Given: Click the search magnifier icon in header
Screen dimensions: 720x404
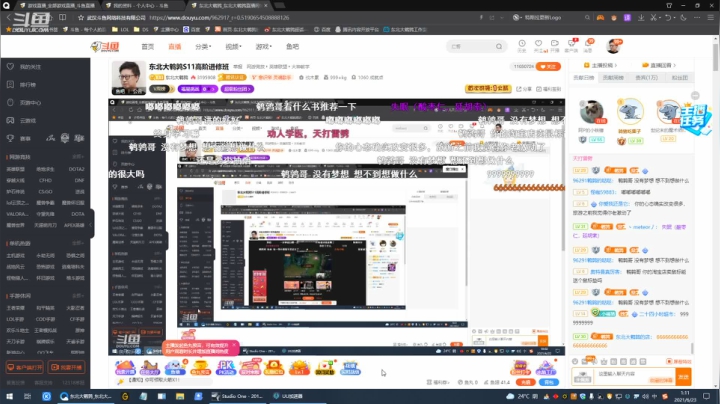Looking at the screenshot, I should pyautogui.click(x=499, y=46).
